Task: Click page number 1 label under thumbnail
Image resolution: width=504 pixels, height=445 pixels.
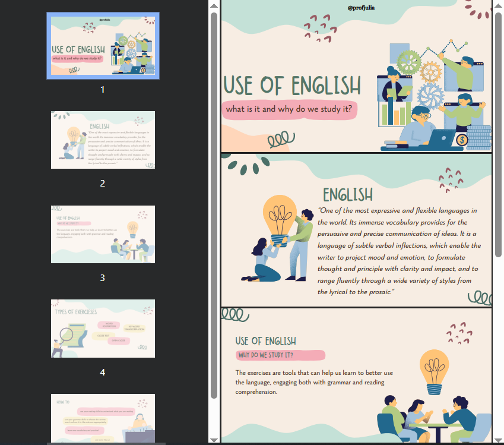Action: 103,90
